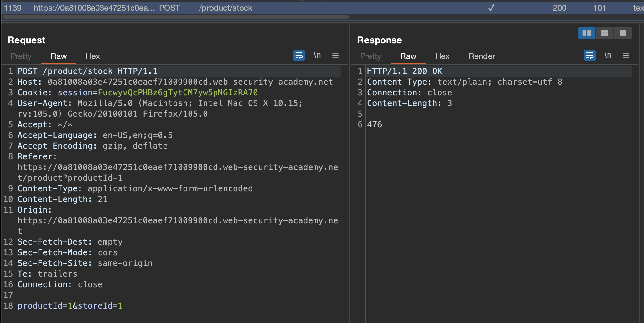644x323 pixels.
Task: Click the response Connection: close header
Action: 409,93
